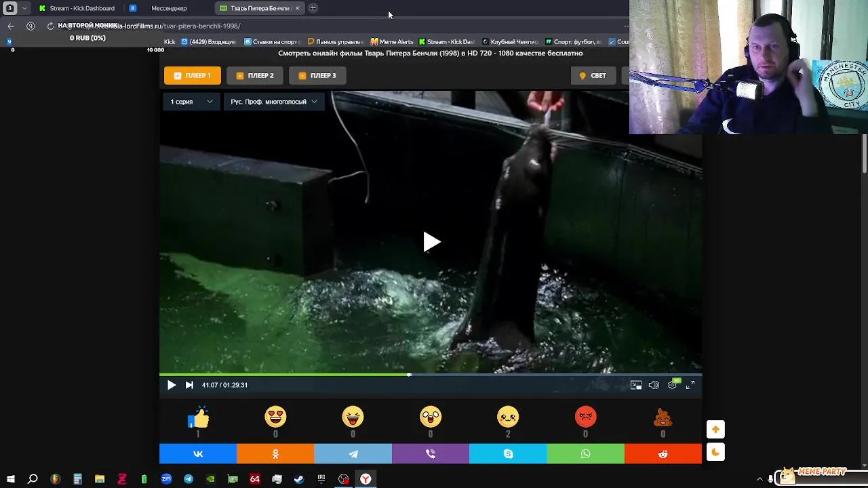Click the surprised emoji reaction
This screenshot has width=868, height=488.
pyautogui.click(x=431, y=417)
